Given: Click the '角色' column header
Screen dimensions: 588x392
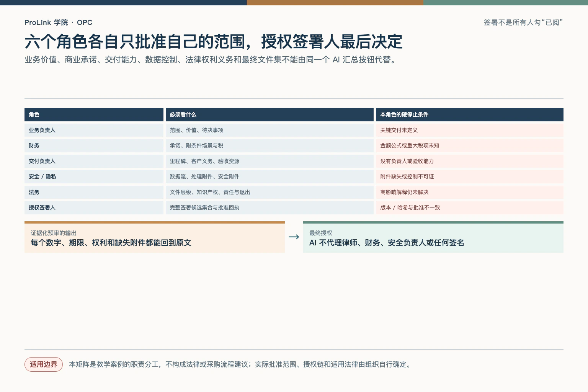Looking at the screenshot, I should pos(94,114).
